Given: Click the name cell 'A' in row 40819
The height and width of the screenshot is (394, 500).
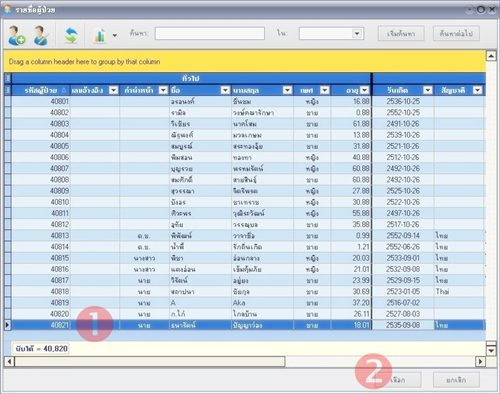Looking at the screenshot, I should pos(200,303).
